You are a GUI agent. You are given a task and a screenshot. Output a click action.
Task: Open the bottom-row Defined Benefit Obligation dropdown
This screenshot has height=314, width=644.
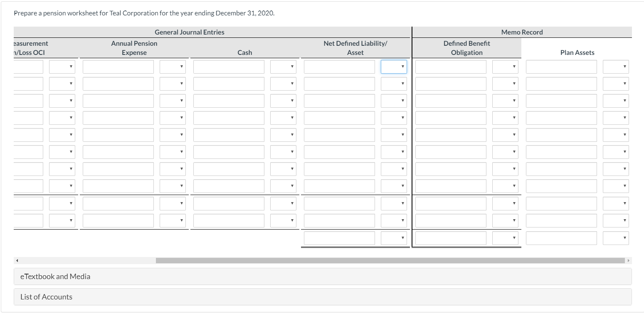click(505, 237)
